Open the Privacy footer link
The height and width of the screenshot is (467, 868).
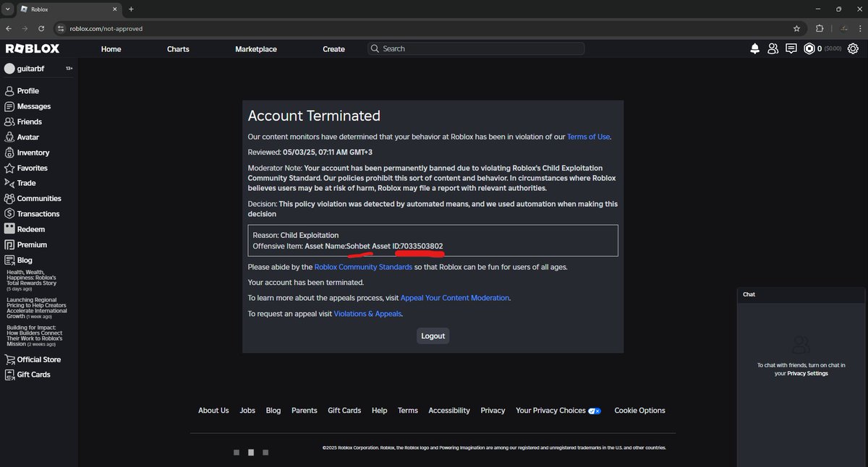click(493, 411)
